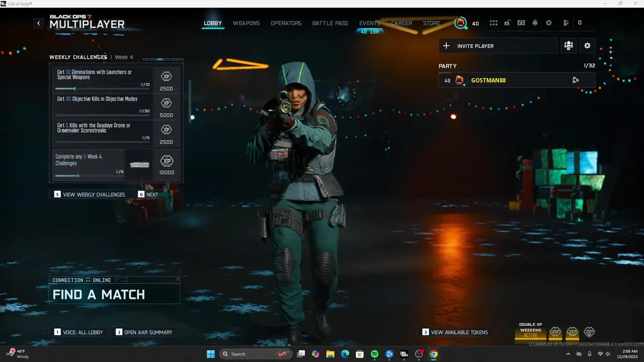
Task: Click Next under weekly challenges
Action: coord(148,195)
